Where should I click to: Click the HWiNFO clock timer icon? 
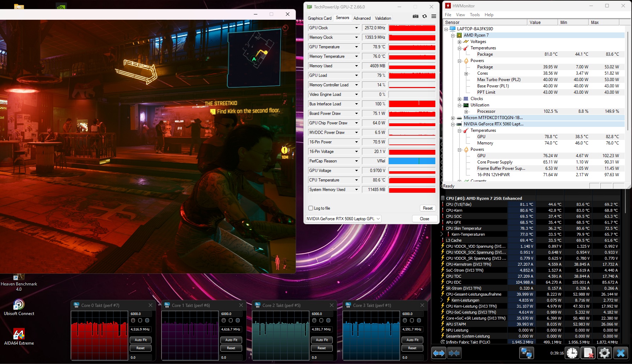click(x=572, y=353)
